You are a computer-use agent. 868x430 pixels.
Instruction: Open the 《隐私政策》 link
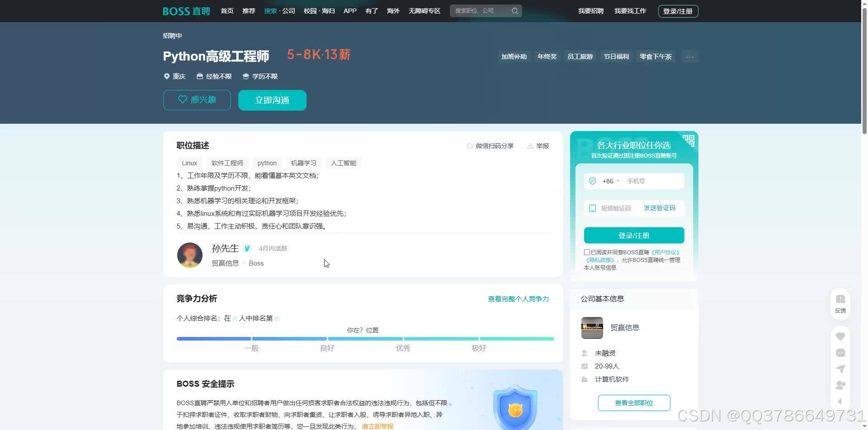click(x=600, y=260)
